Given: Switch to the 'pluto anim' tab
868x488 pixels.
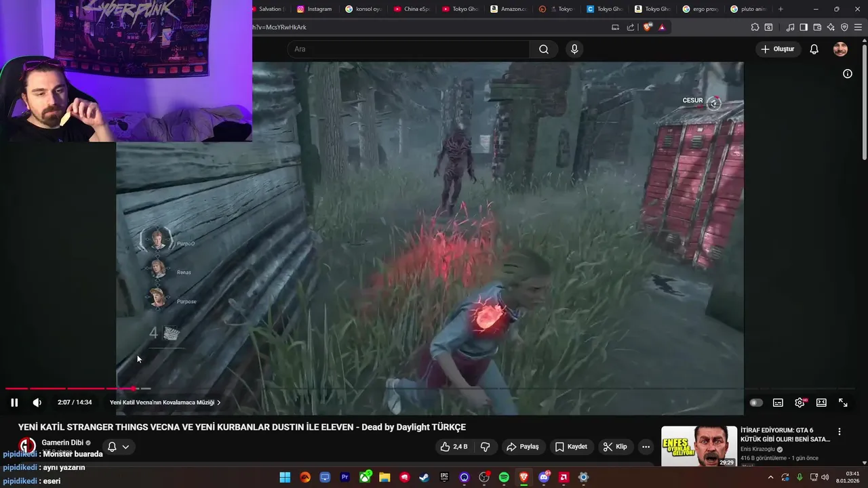Looking at the screenshot, I should click(749, 9).
